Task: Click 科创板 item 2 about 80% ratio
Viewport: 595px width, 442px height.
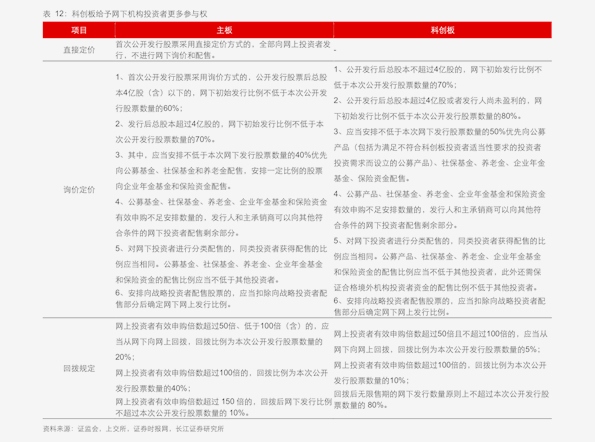Action: point(438,108)
